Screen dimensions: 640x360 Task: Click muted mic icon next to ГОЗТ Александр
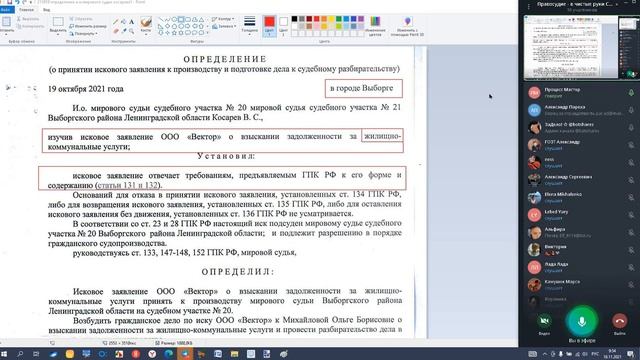[x=631, y=145]
